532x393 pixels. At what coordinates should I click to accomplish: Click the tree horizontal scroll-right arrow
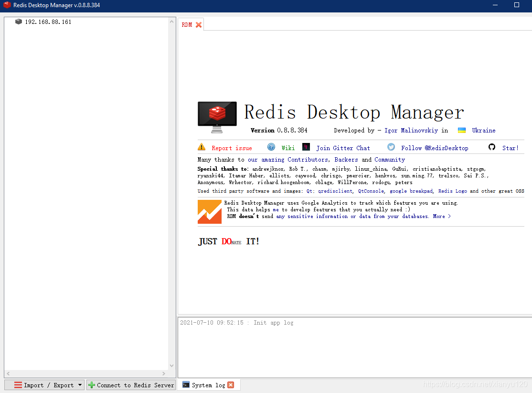(164, 373)
